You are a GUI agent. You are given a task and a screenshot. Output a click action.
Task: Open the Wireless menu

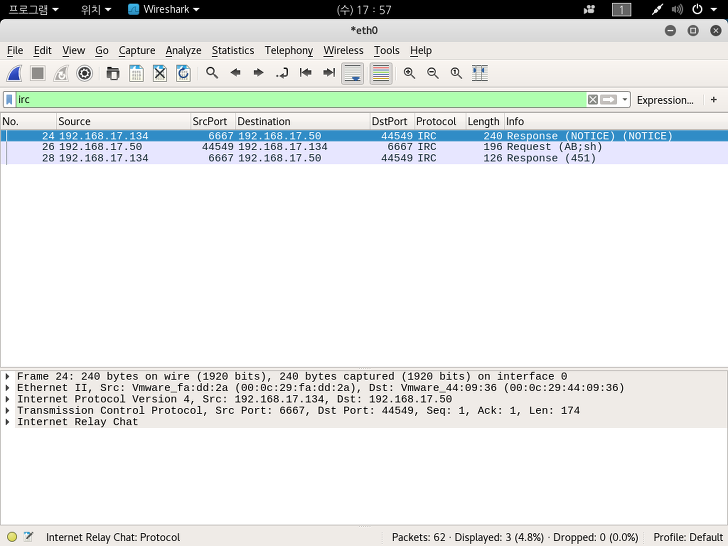pyautogui.click(x=344, y=51)
